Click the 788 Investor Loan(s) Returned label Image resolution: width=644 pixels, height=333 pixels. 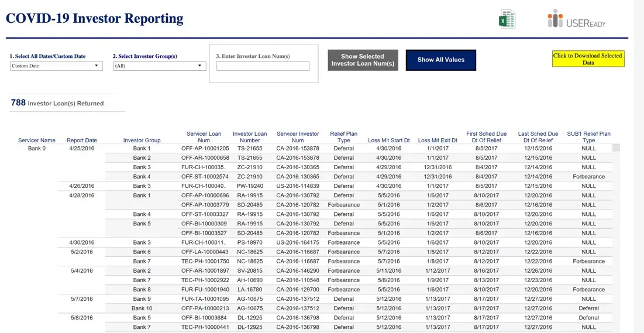click(x=57, y=103)
